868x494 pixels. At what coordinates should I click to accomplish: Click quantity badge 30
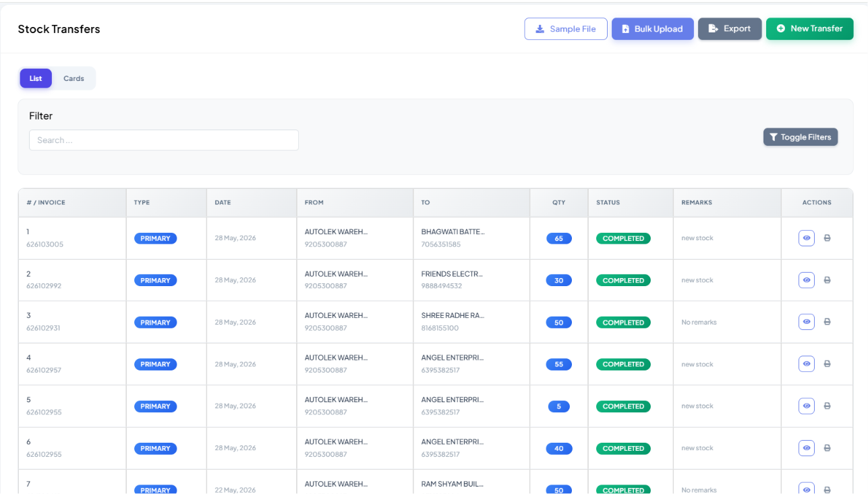558,280
